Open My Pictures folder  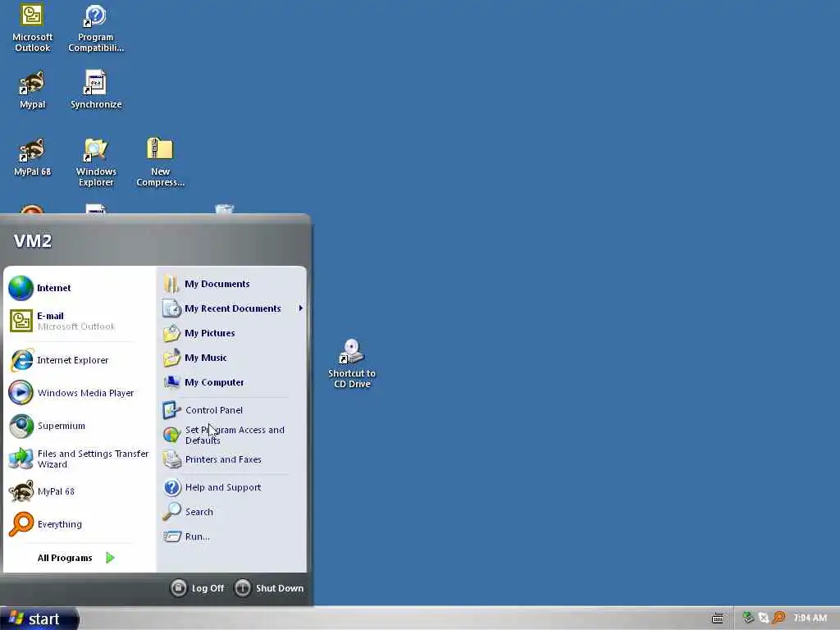232,333
